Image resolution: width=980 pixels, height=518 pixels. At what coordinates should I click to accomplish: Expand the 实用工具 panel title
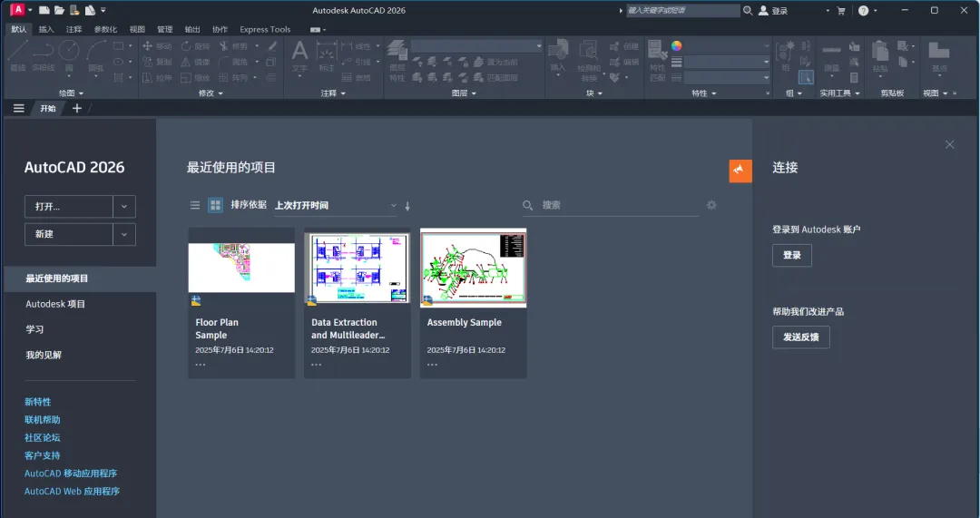point(839,93)
